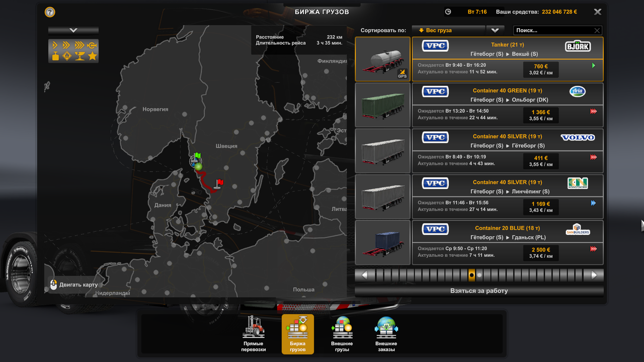Click the trailer hookup filter icon
The image size is (644, 362).
click(x=92, y=45)
